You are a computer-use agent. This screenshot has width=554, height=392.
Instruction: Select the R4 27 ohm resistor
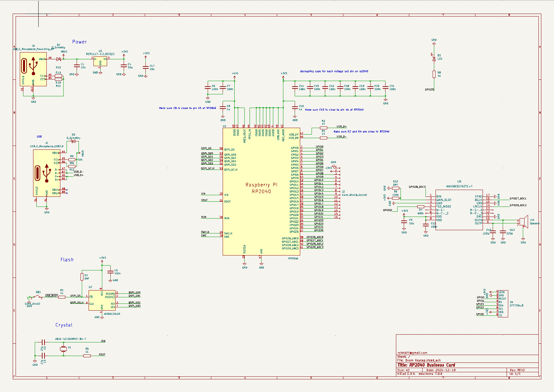pos(324,138)
